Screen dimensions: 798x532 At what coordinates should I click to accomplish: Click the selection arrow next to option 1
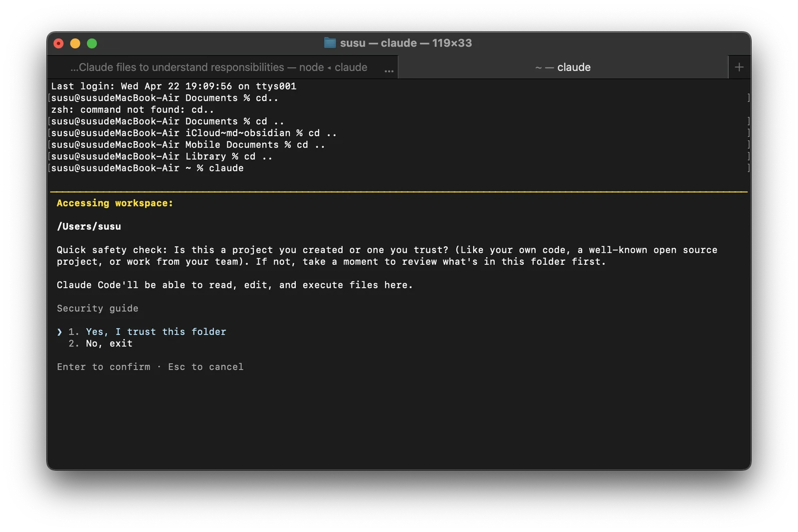(59, 332)
